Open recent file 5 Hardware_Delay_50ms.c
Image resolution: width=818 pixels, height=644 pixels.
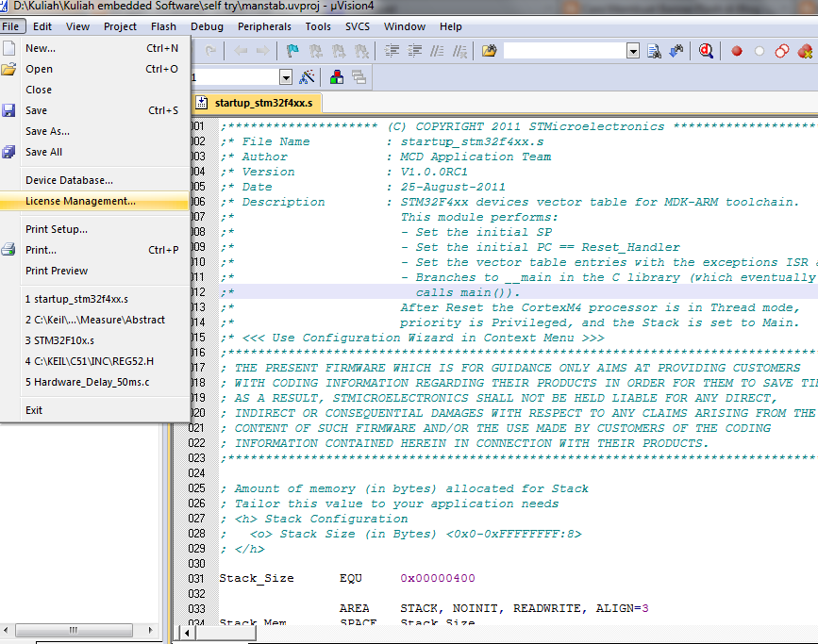click(x=95, y=382)
